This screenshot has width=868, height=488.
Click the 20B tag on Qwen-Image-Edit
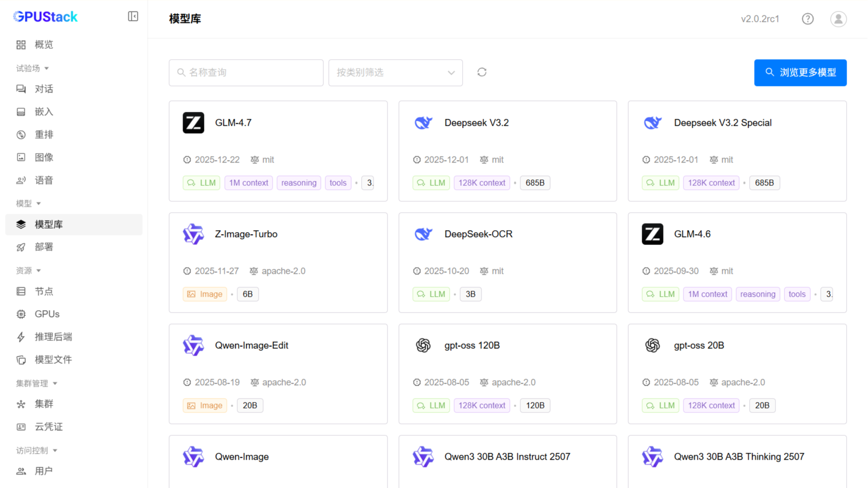[250, 406]
